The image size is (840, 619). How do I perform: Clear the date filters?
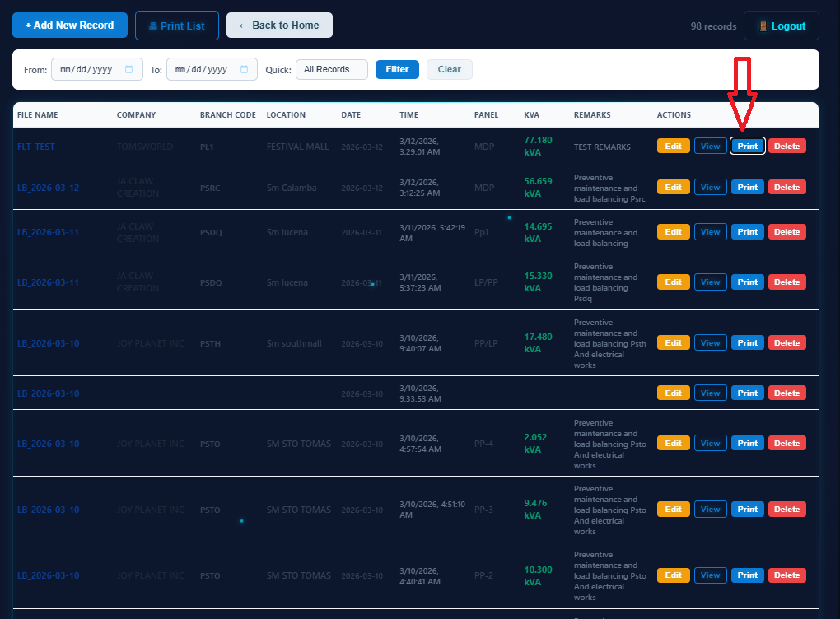[449, 70]
